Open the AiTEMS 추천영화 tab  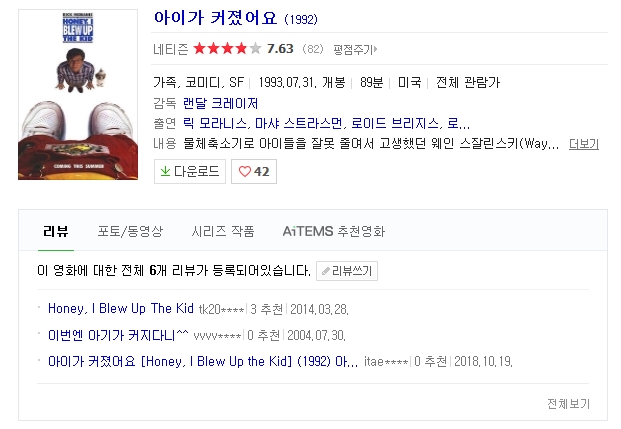333,231
